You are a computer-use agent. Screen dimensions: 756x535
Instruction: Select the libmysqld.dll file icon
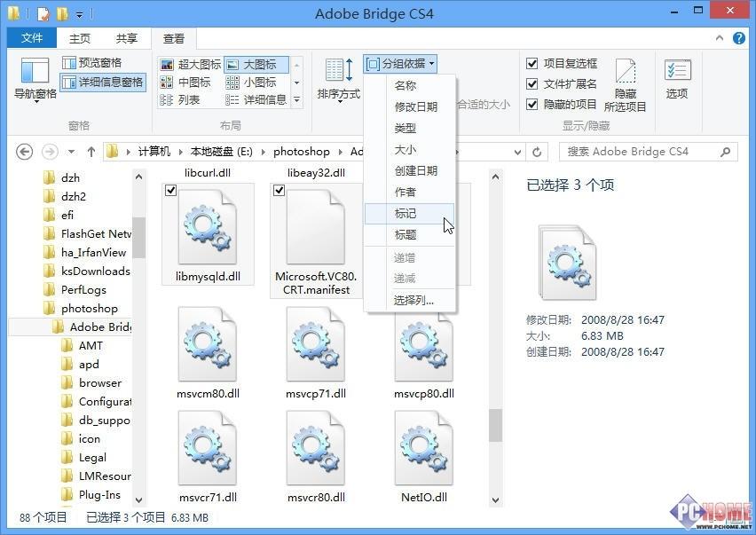pyautogui.click(x=208, y=227)
